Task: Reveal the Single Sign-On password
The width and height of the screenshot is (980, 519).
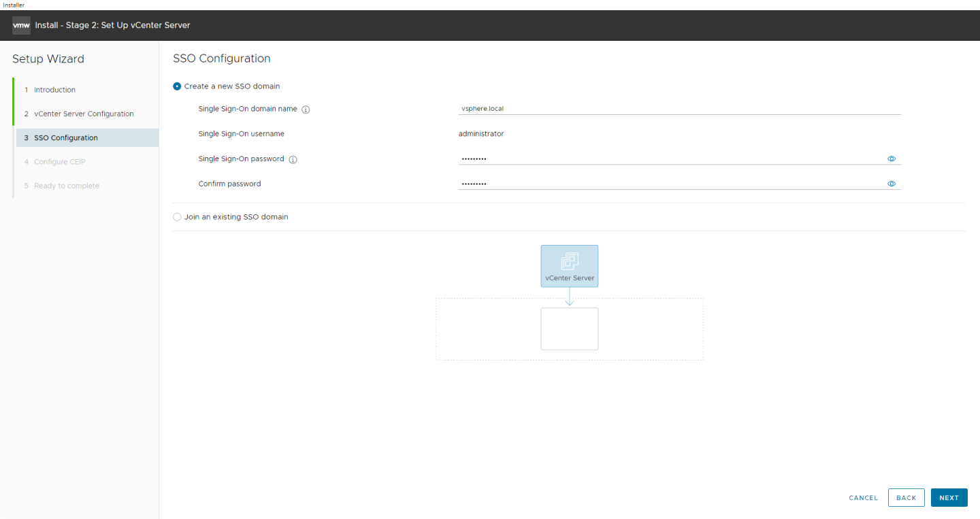Action: point(891,158)
